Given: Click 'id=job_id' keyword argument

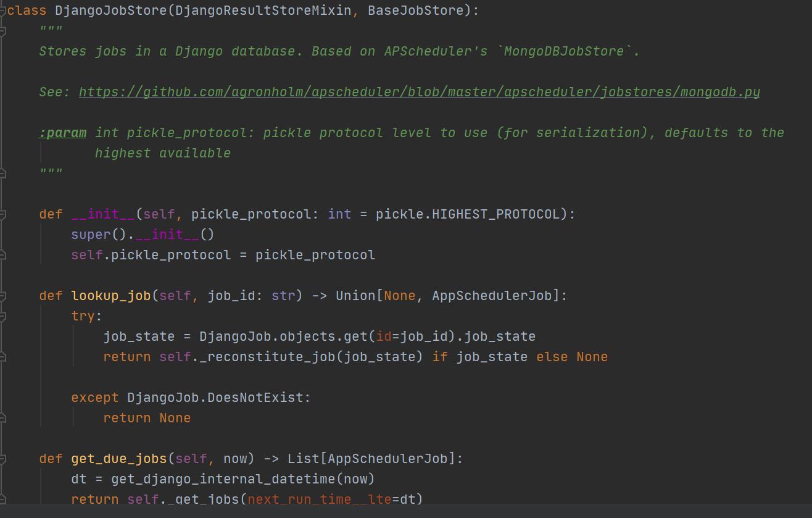Looking at the screenshot, I should (x=412, y=336).
